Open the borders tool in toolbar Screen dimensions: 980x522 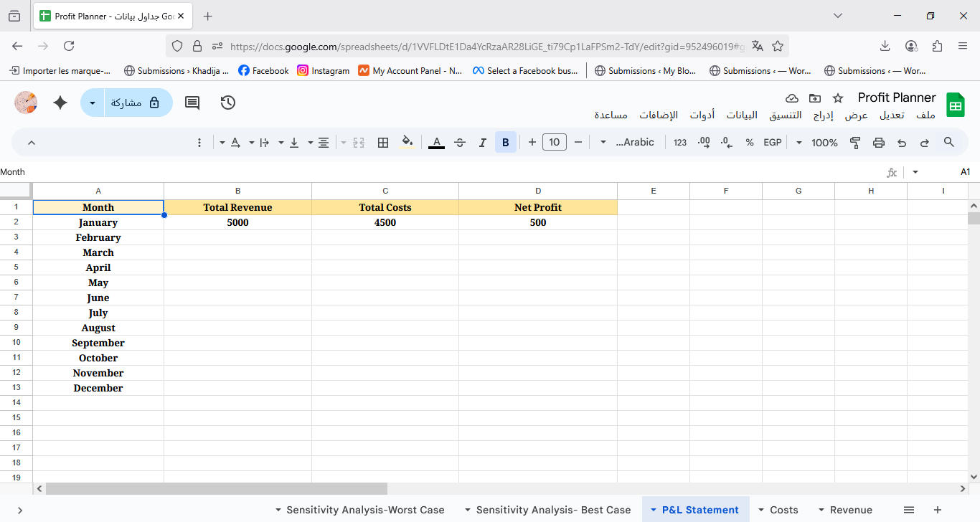(383, 143)
